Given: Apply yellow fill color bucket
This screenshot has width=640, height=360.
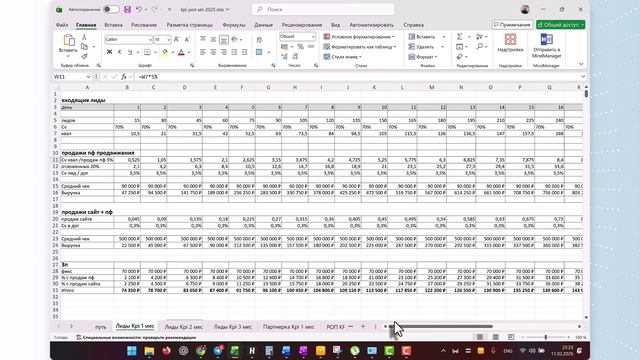Looking at the screenshot, I should click(x=165, y=52).
